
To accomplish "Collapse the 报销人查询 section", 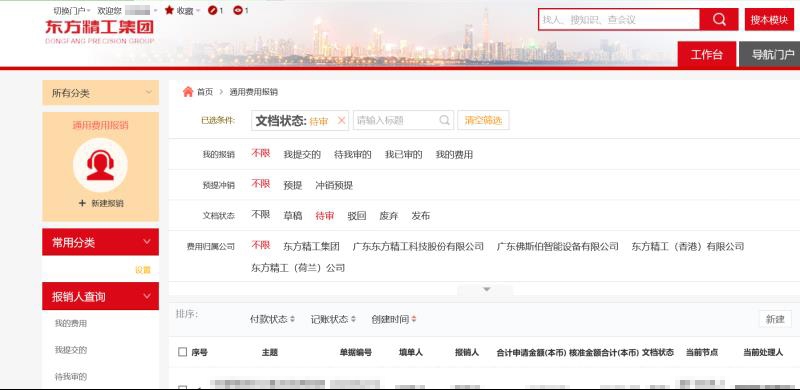I will coord(147,296).
